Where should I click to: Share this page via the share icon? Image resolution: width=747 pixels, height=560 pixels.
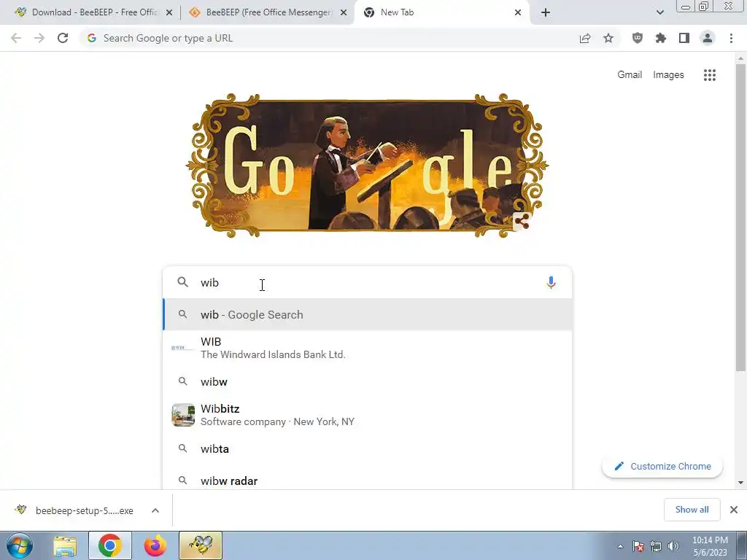coord(585,38)
